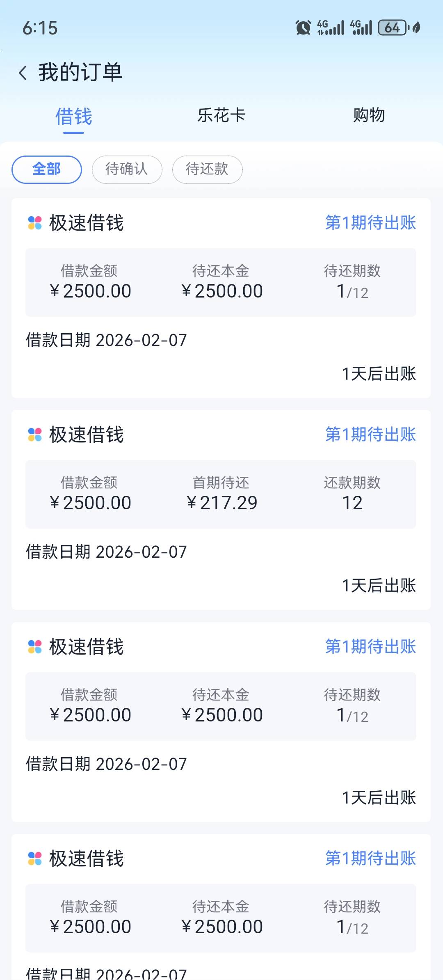
Task: Open the 购物 tab
Action: coord(369,115)
